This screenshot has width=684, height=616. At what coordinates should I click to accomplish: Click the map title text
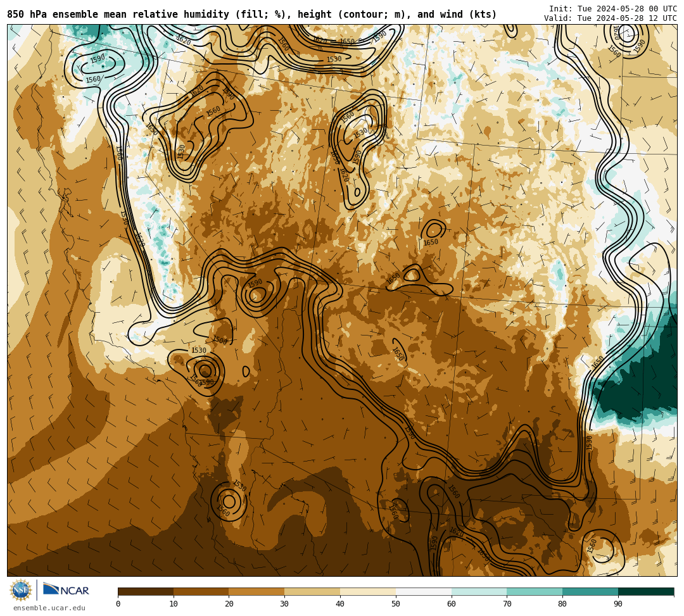tap(251, 15)
